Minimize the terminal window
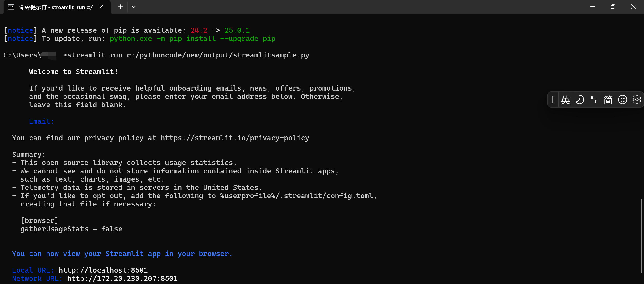Image resolution: width=644 pixels, height=284 pixels. 593,7
